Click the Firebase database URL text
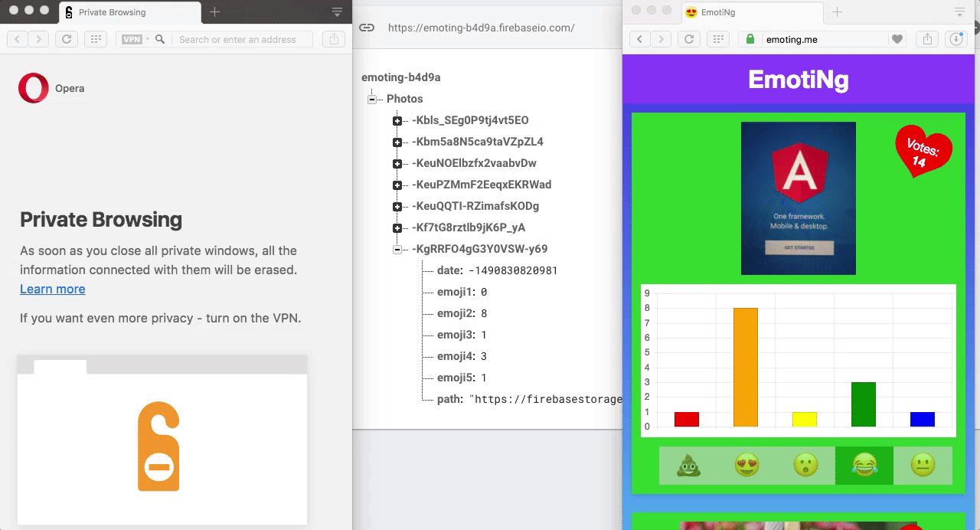Screen dimensions: 980x530 (x=481, y=28)
